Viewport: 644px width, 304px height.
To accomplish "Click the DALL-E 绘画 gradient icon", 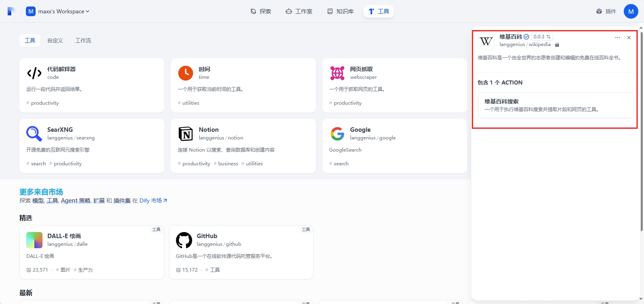I will tap(34, 240).
